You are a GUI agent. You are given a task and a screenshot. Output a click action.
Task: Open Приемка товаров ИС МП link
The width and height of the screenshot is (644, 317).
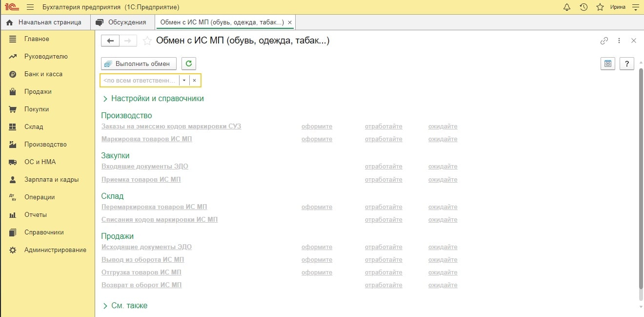click(x=141, y=180)
